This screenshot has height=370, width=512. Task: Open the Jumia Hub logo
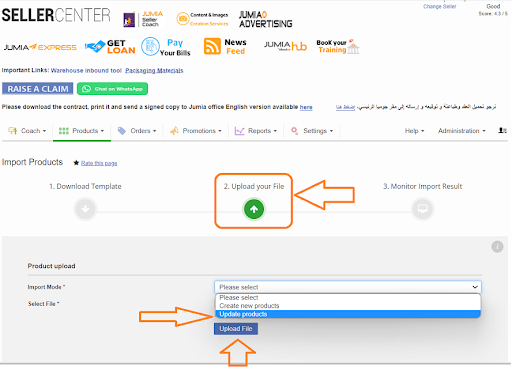[x=285, y=46]
